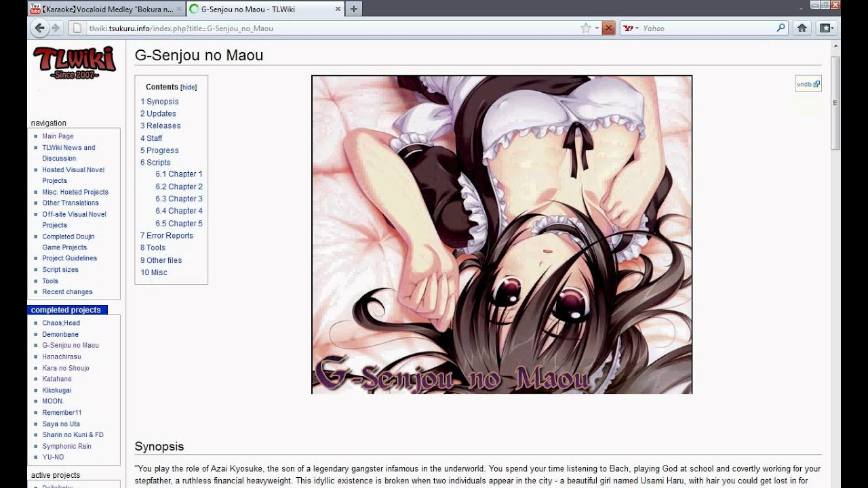Open Tools link in navigation sidebar
Viewport: 868px width, 488px height.
pyautogui.click(x=50, y=281)
